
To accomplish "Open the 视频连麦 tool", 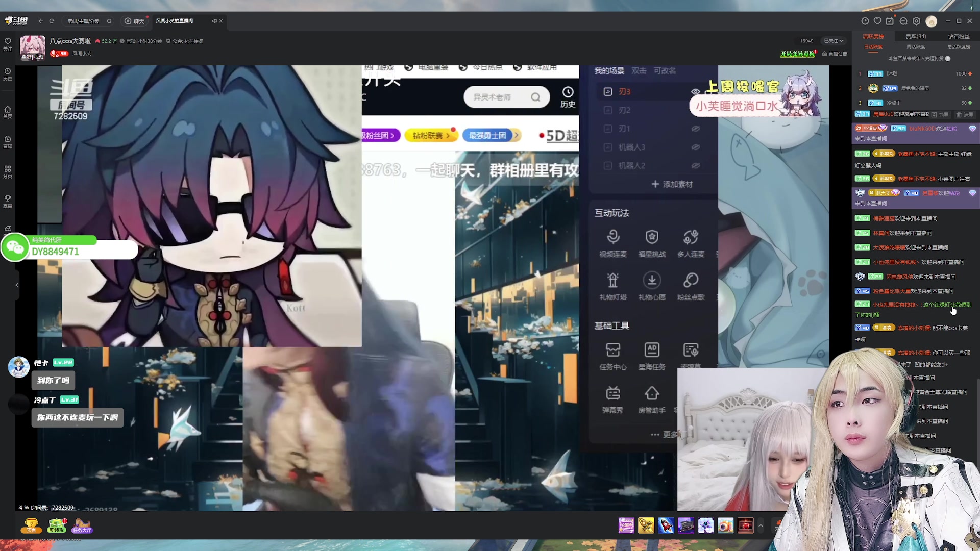I will [x=613, y=243].
